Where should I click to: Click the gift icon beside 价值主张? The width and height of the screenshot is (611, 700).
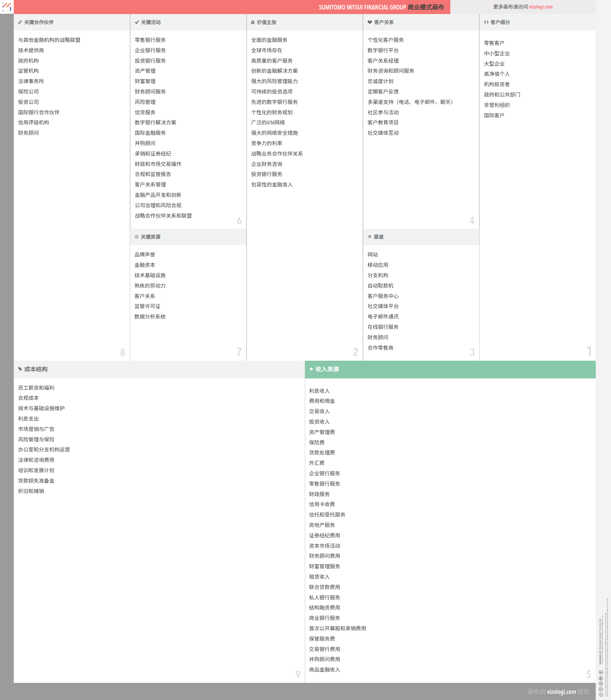point(253,22)
